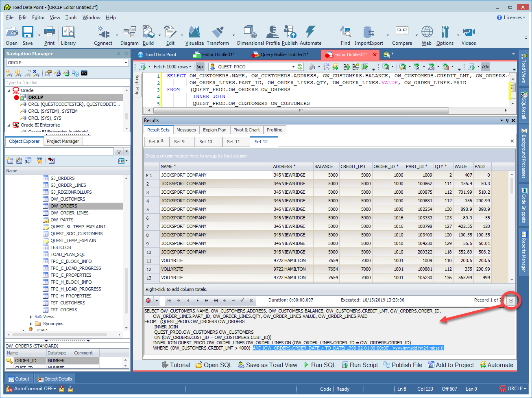Click the Compare tool icon
The height and width of the screenshot is (398, 532).
tap(402, 32)
